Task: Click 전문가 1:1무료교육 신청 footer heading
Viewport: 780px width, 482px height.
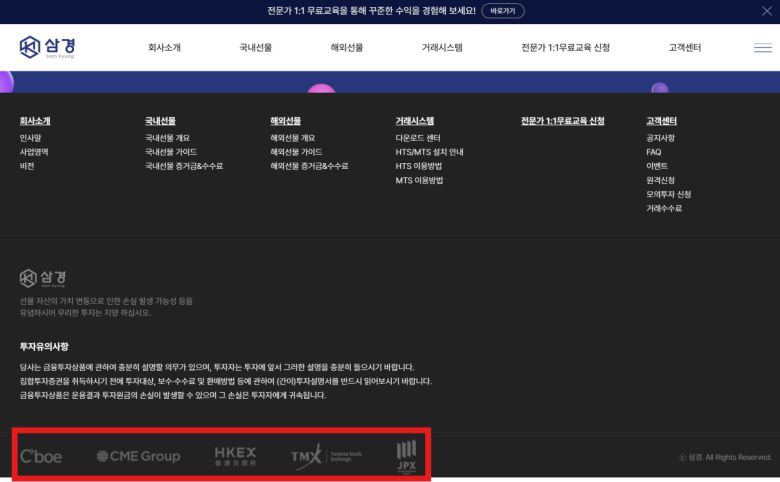Action: 562,121
